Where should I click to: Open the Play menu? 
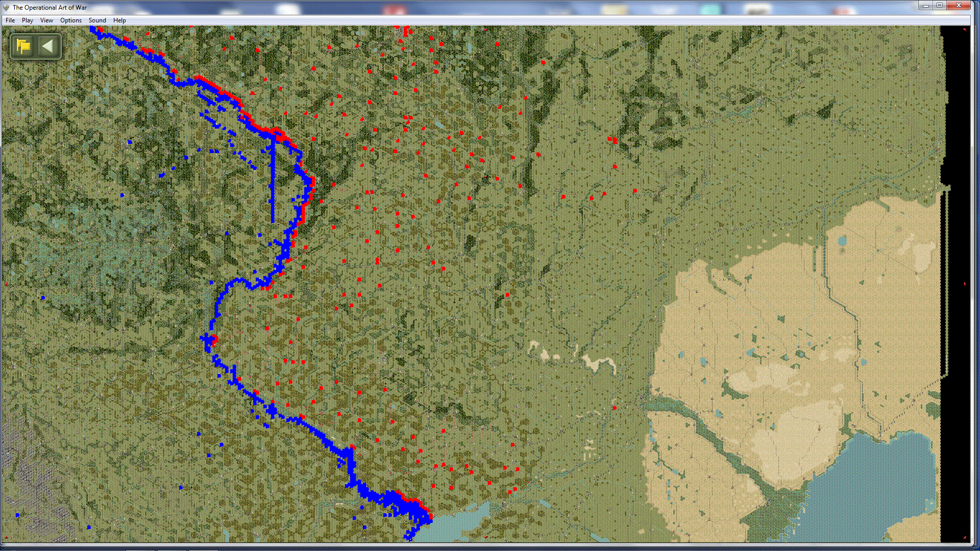tap(28, 20)
